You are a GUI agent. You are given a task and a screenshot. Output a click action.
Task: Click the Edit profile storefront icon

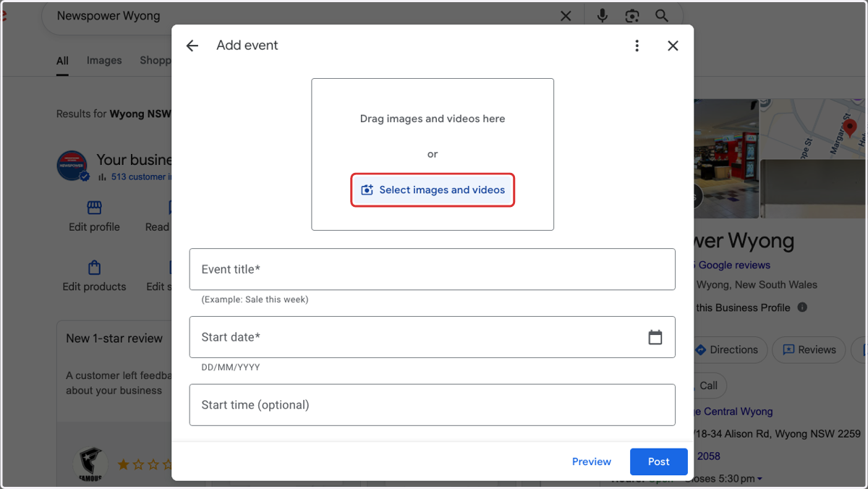[x=94, y=208]
